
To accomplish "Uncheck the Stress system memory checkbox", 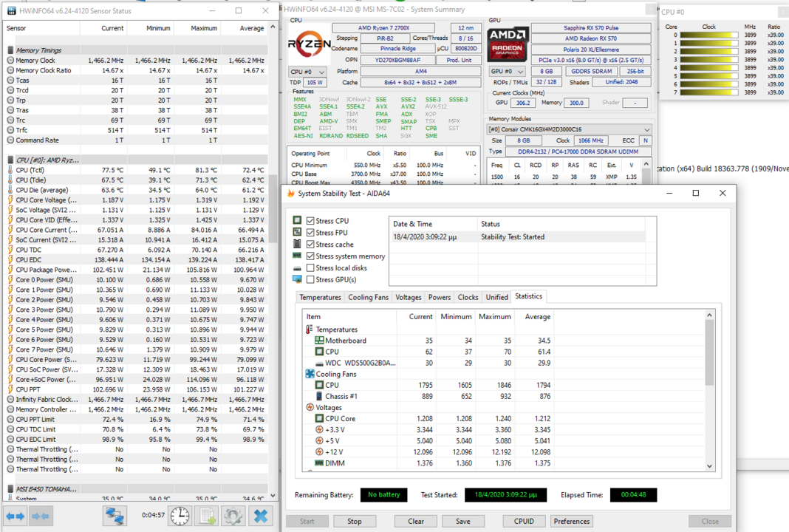I will coord(310,256).
